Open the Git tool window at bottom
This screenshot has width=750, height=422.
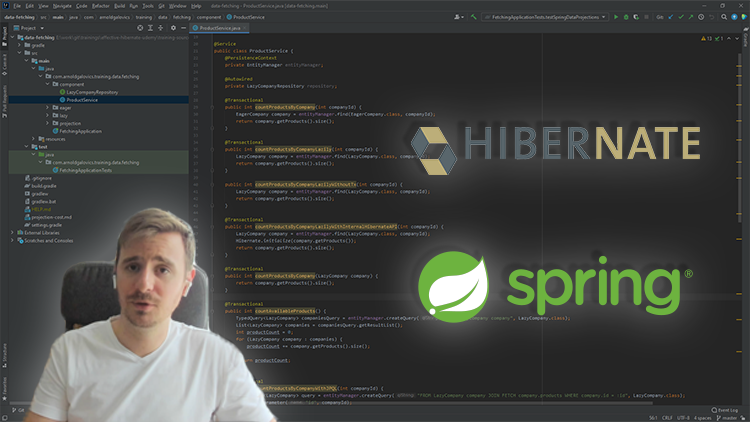18,410
